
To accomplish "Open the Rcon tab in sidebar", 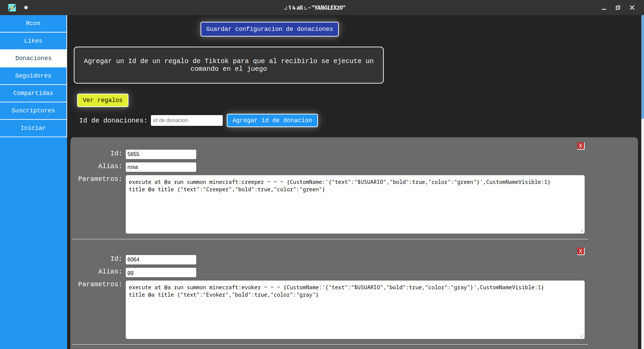I will pyautogui.click(x=33, y=23).
